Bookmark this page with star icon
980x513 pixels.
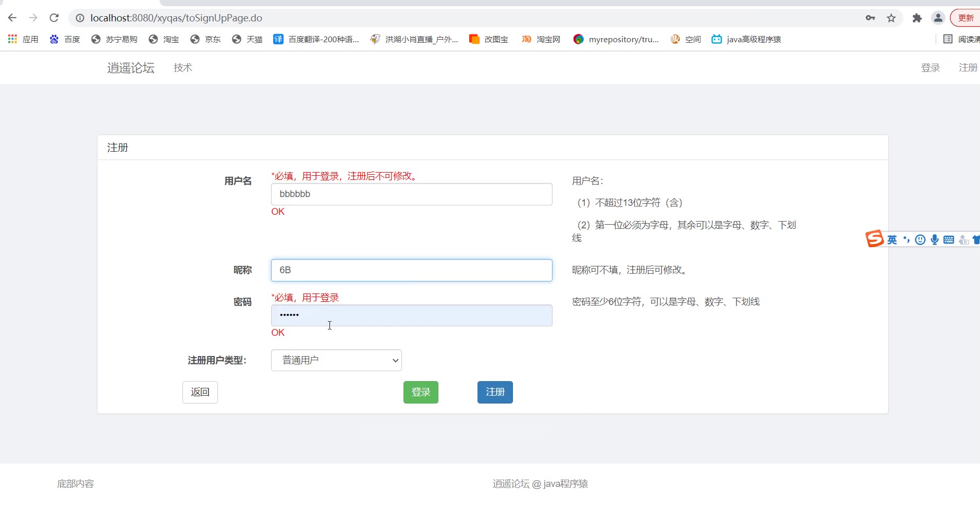pyautogui.click(x=891, y=18)
